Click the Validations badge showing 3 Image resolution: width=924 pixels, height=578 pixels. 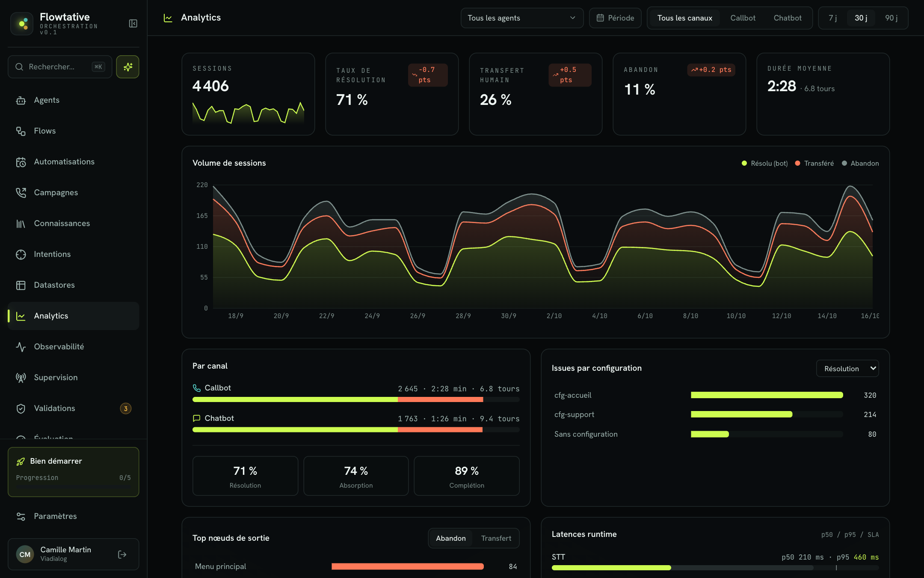pos(126,408)
